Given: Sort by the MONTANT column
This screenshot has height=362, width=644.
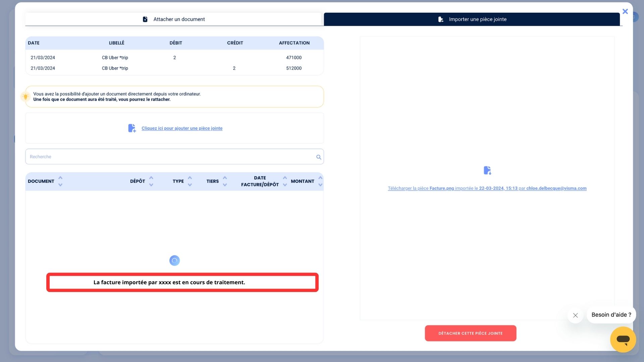Looking at the screenshot, I should [320, 181].
